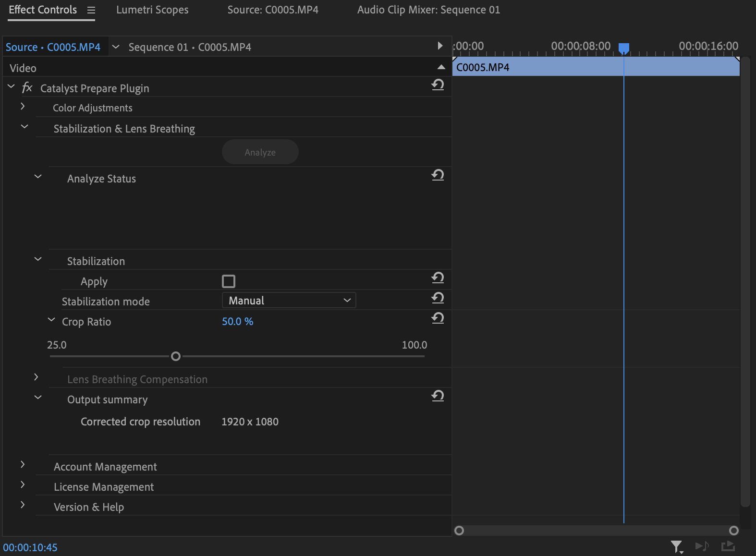
Task: Expand the Account Management section
Action: pos(23,465)
